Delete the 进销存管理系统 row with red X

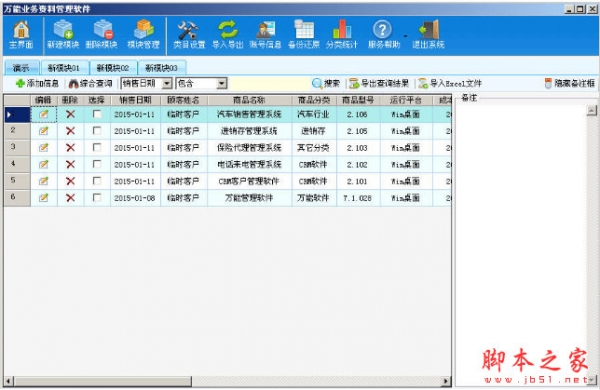[x=70, y=131]
